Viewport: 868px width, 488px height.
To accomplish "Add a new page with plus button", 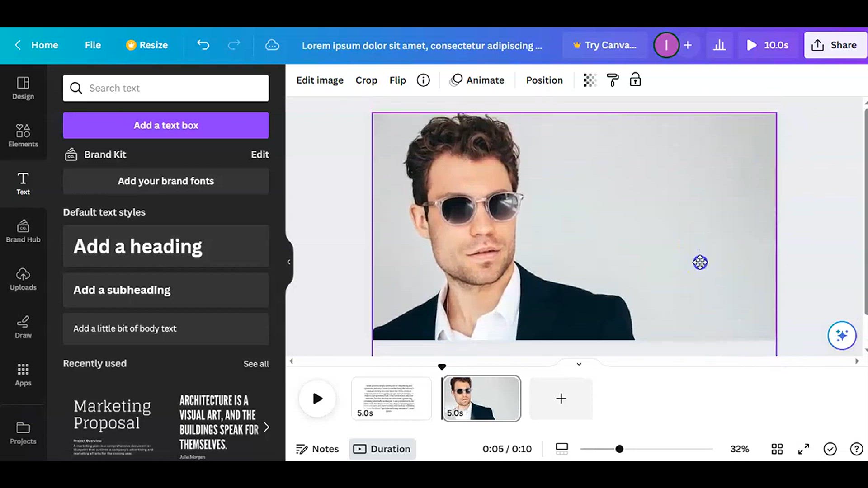I will 561,399.
